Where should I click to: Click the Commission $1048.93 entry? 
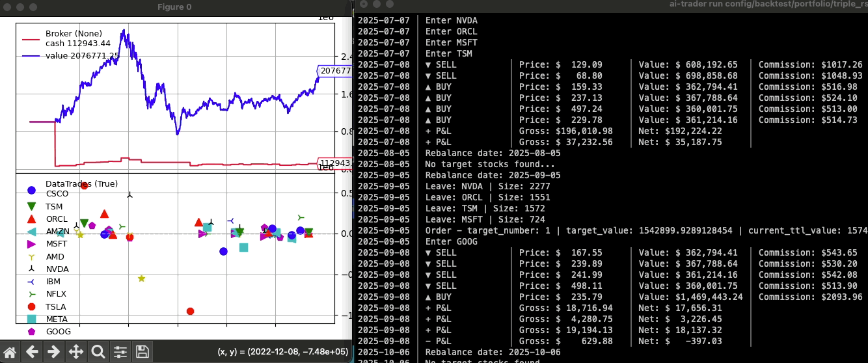pyautogui.click(x=810, y=75)
